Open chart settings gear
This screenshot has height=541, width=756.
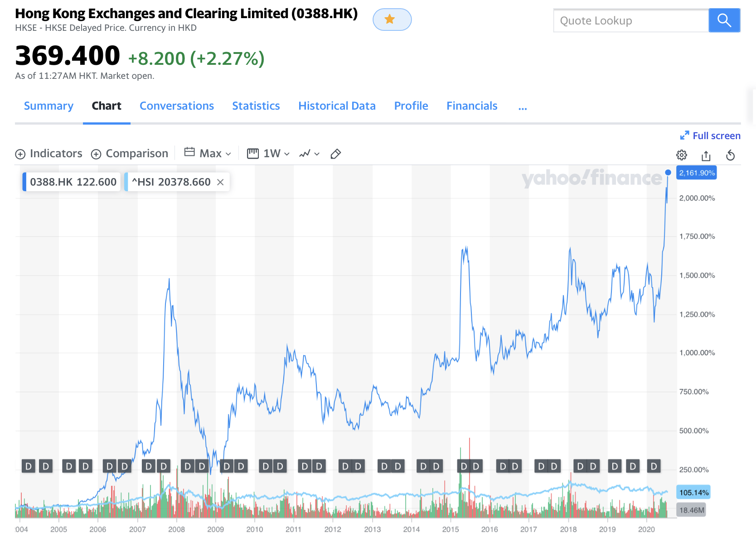682,155
